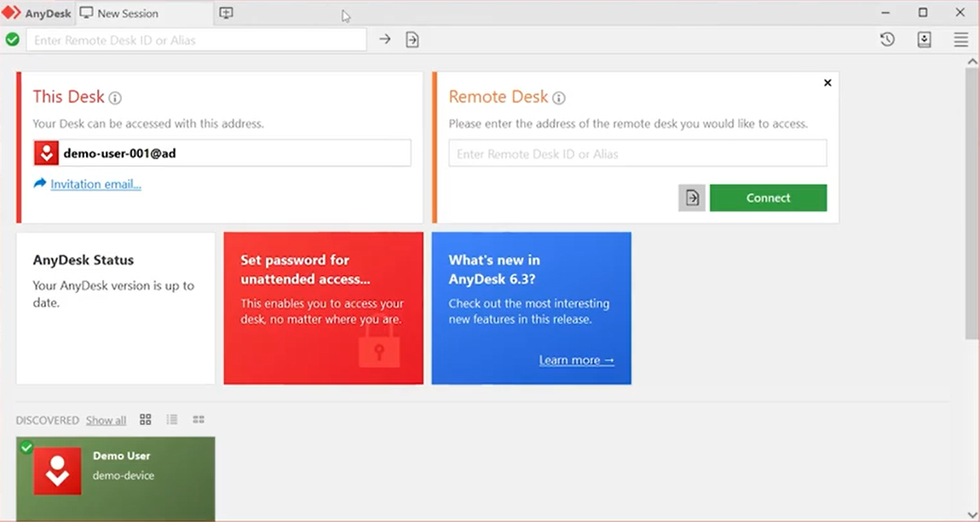Click the demo-device name text
The width and height of the screenshot is (980, 522).
point(124,476)
